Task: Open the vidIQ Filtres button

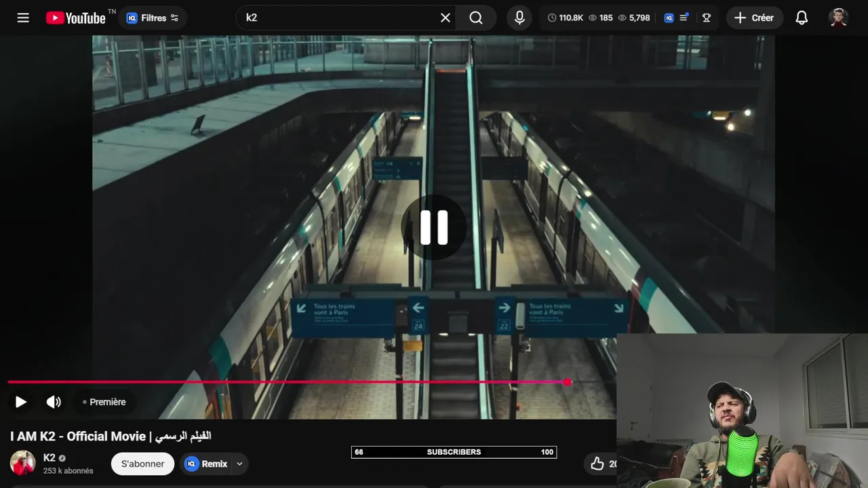Action: [153, 18]
